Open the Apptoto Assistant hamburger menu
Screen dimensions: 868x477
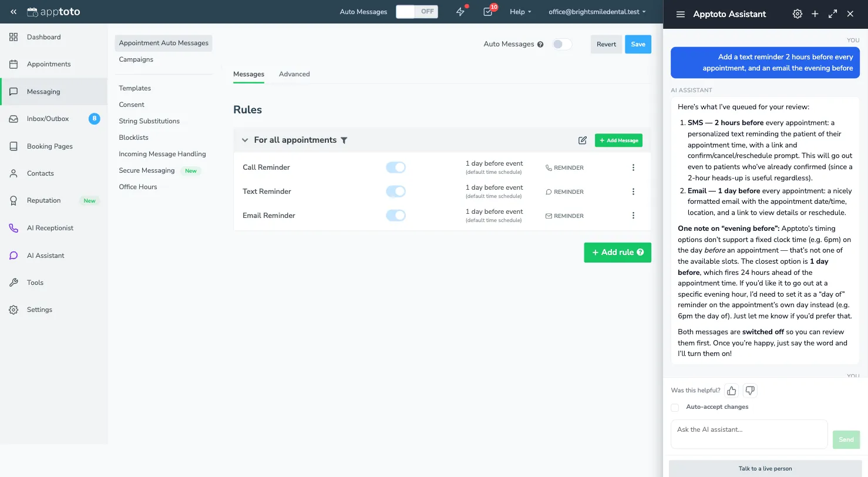[x=681, y=14]
